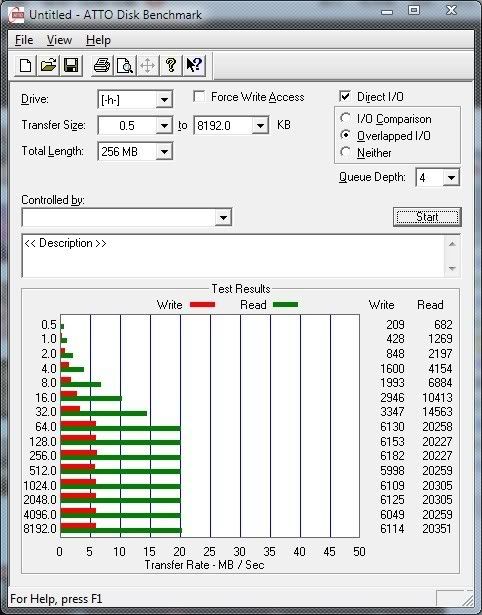Viewport: 482px width, 615px height.
Task: Uncheck the Direct I/O checkbox
Action: click(345, 96)
